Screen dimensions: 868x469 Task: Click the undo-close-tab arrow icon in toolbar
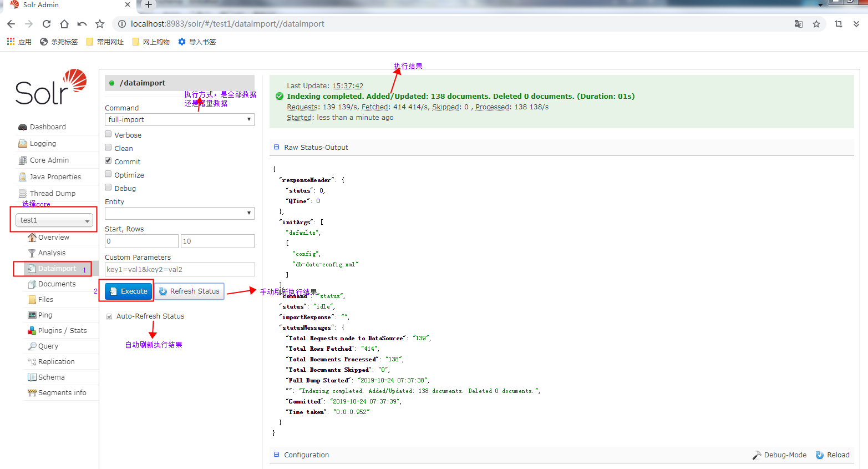point(82,24)
